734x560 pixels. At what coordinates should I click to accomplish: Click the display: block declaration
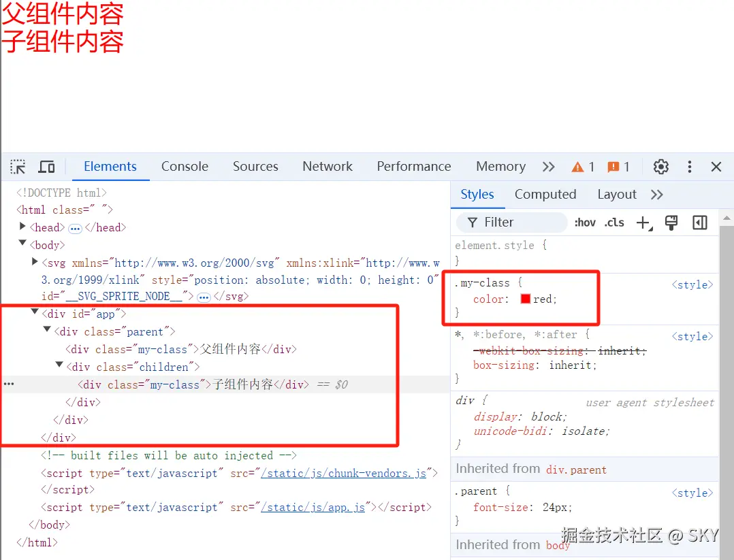pyautogui.click(x=520, y=416)
